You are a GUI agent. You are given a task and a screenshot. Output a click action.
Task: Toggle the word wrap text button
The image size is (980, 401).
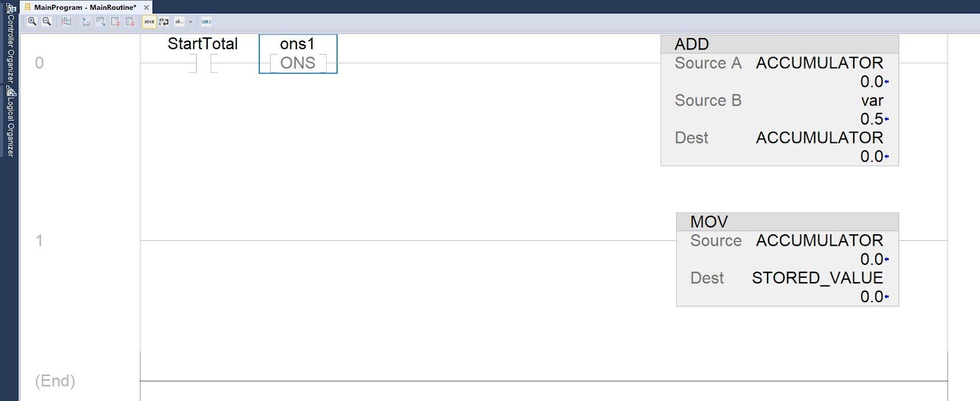(164, 21)
